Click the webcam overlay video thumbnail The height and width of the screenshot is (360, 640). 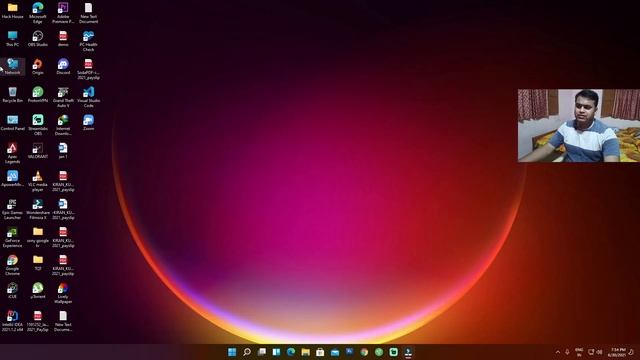coord(579,126)
